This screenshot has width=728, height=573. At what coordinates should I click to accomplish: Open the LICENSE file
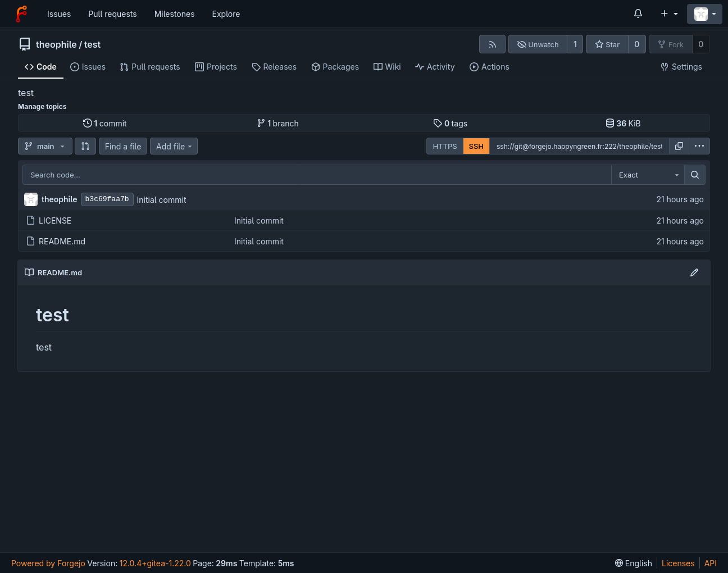[x=55, y=221]
